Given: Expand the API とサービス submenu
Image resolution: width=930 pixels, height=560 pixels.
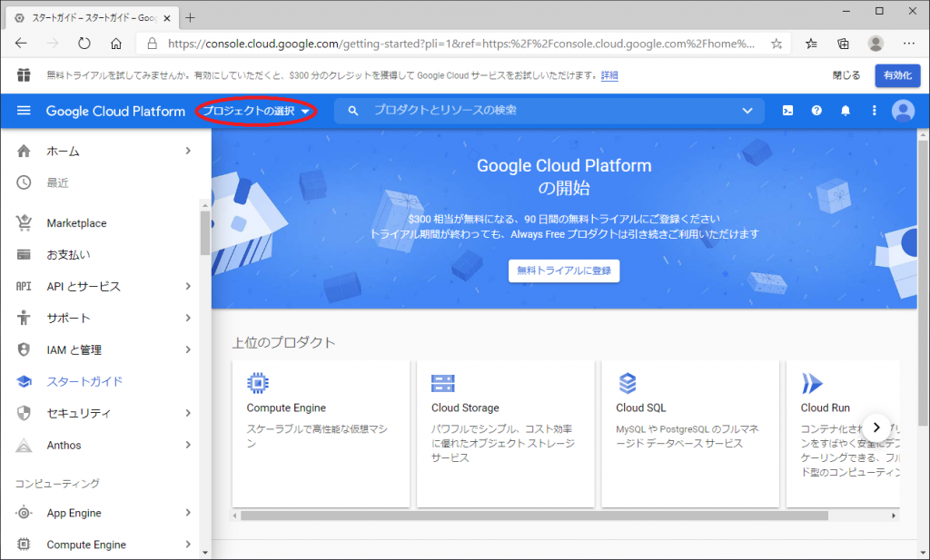Looking at the screenshot, I should point(188,286).
